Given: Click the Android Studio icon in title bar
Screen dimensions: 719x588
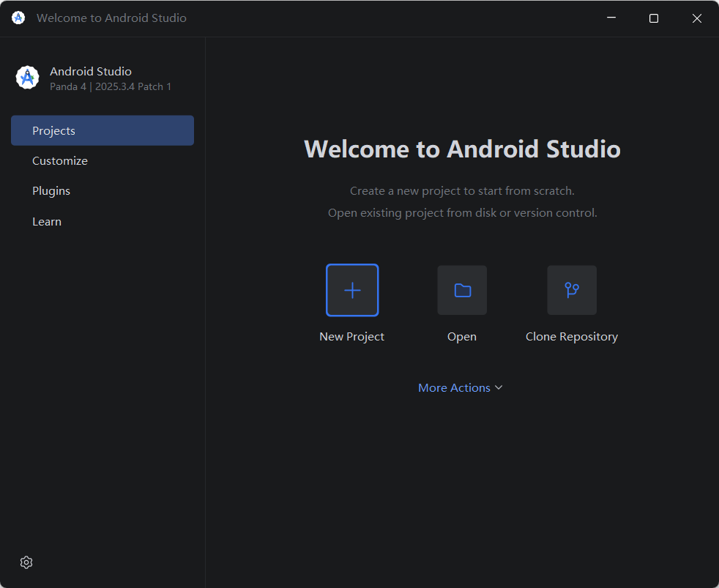Looking at the screenshot, I should 18,18.
